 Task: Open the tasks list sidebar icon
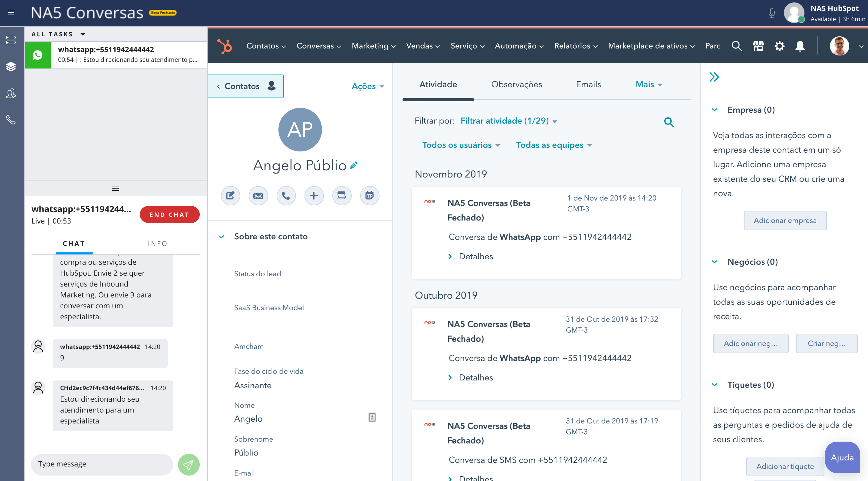(x=11, y=40)
